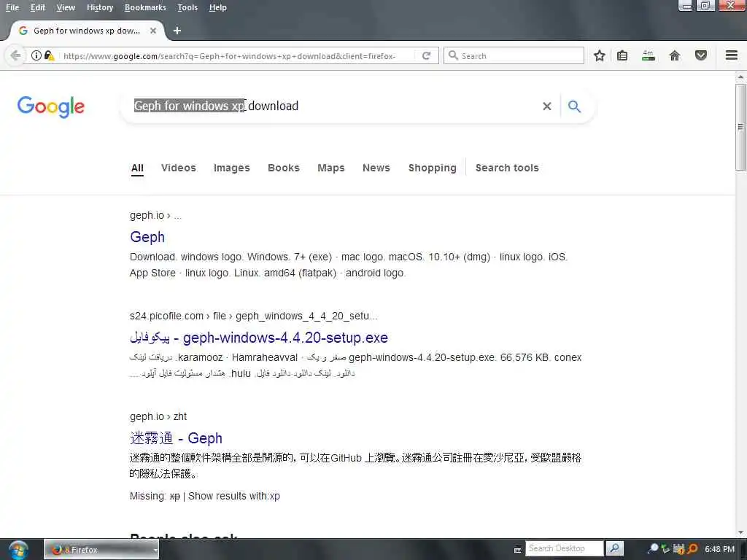747x560 pixels.
Task: Click the geph.io › zht breadcrumb
Action: [158, 416]
